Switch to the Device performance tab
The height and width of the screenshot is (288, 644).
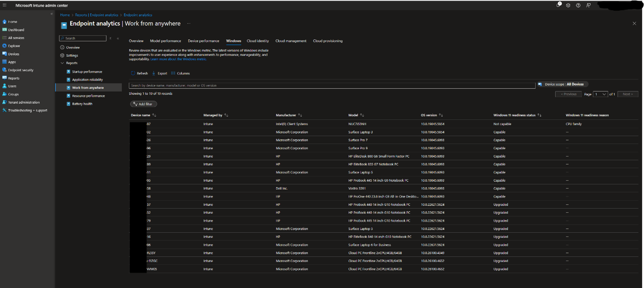[204, 41]
